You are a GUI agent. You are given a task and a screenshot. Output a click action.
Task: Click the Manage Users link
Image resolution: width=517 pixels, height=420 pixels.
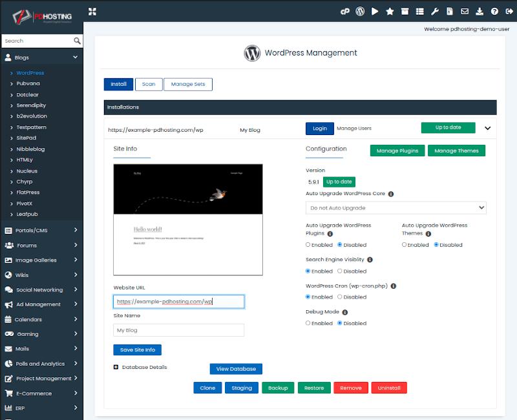(x=353, y=129)
